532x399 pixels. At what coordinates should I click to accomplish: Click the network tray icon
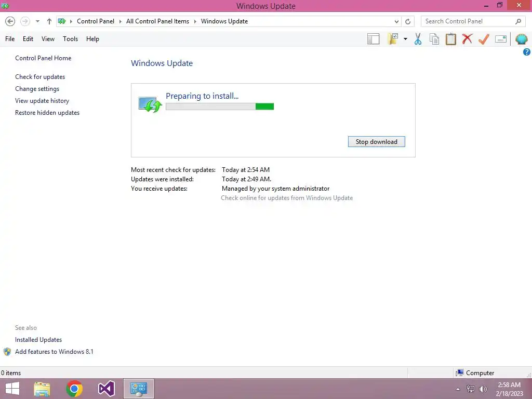(x=471, y=389)
